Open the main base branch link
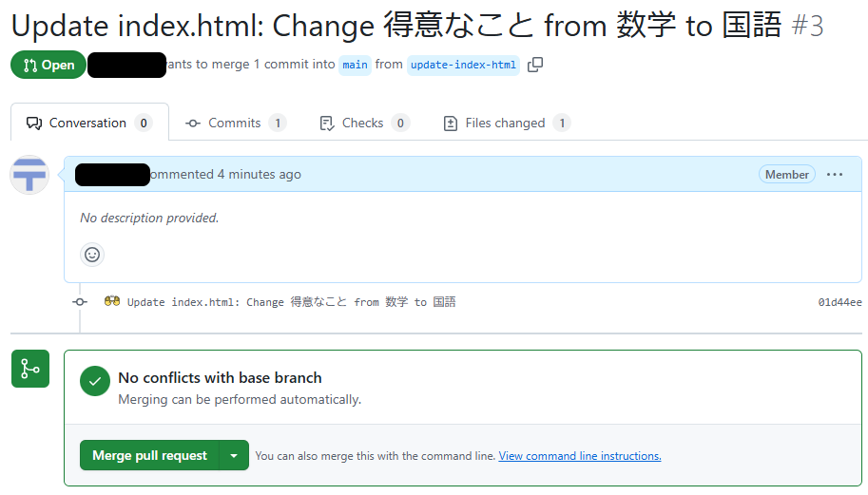 [x=355, y=66]
